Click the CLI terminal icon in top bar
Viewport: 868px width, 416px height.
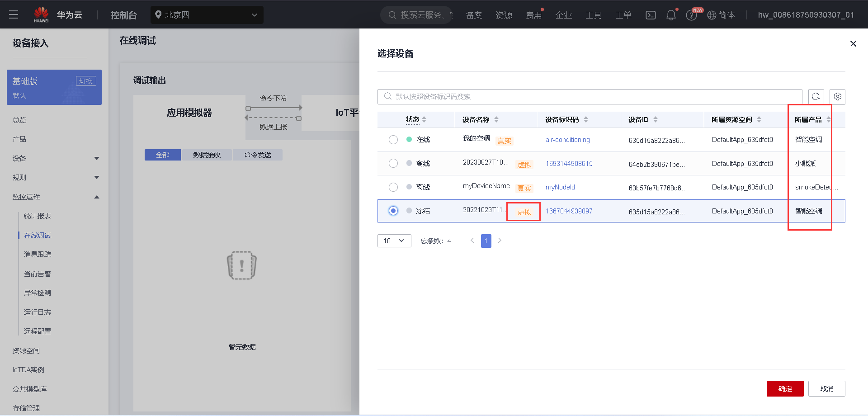(651, 14)
